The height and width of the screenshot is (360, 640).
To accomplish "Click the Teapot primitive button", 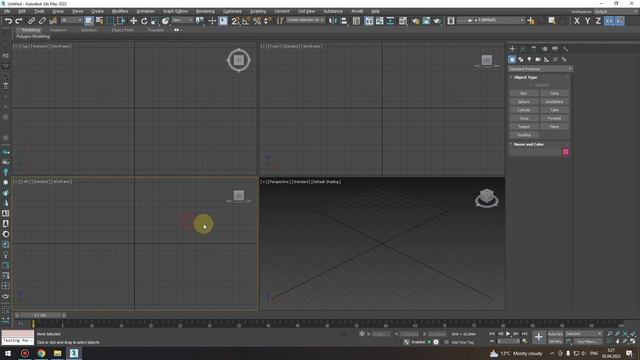I will (x=524, y=127).
